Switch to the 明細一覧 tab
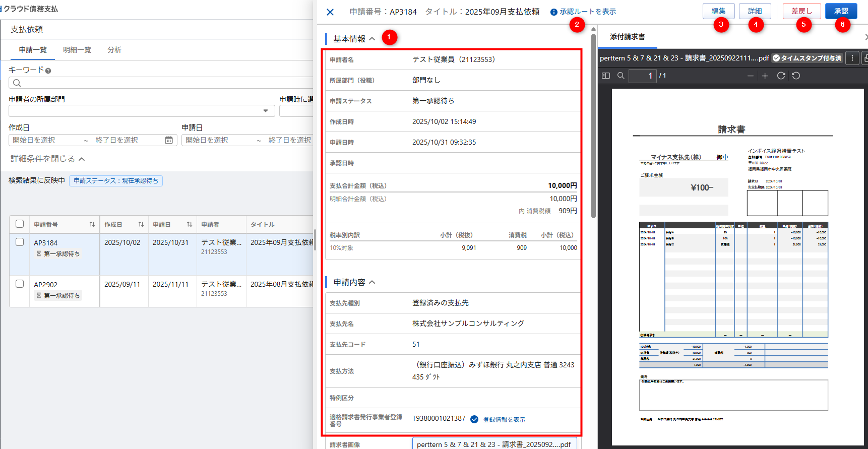This screenshot has width=868, height=449. point(77,50)
